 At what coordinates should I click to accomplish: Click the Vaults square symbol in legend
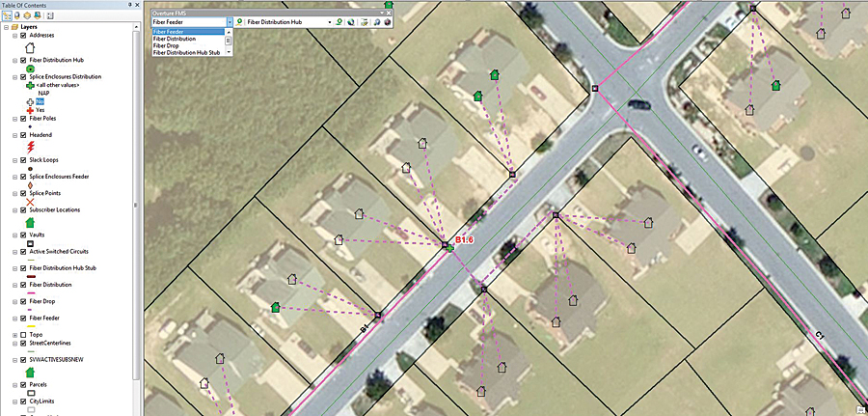point(31,243)
